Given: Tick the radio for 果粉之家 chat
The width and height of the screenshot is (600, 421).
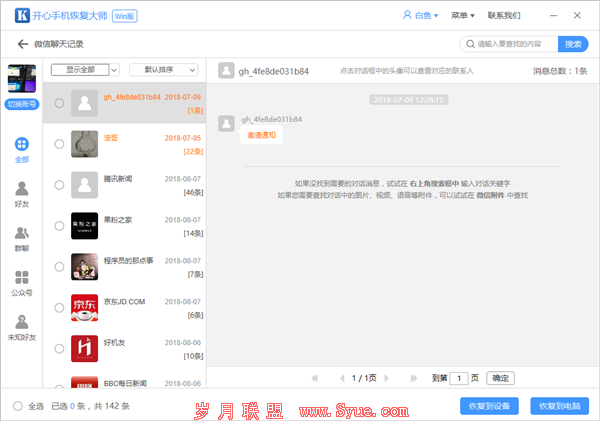Looking at the screenshot, I should (x=59, y=226).
